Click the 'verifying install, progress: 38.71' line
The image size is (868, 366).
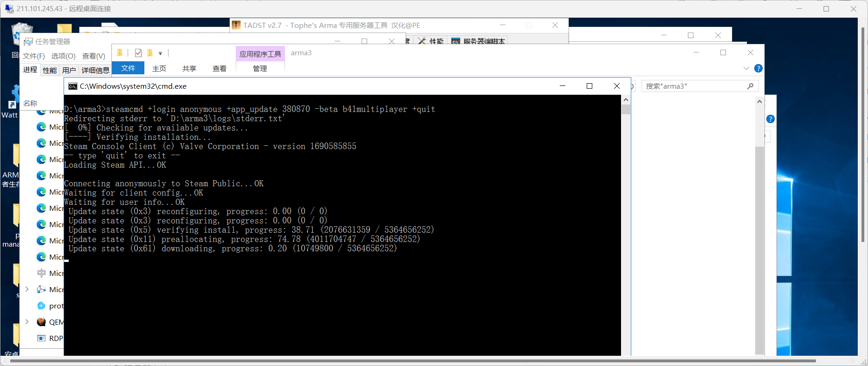point(251,230)
